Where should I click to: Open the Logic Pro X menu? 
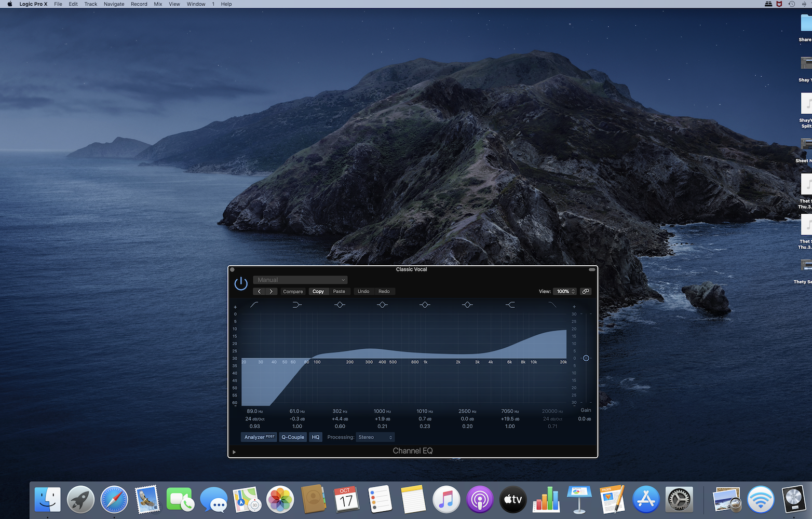click(33, 4)
